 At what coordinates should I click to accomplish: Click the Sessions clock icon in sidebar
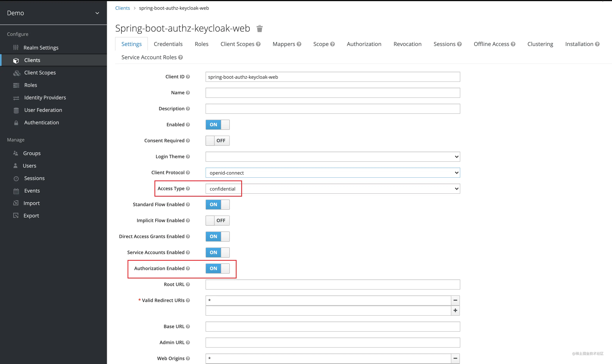coord(16,178)
